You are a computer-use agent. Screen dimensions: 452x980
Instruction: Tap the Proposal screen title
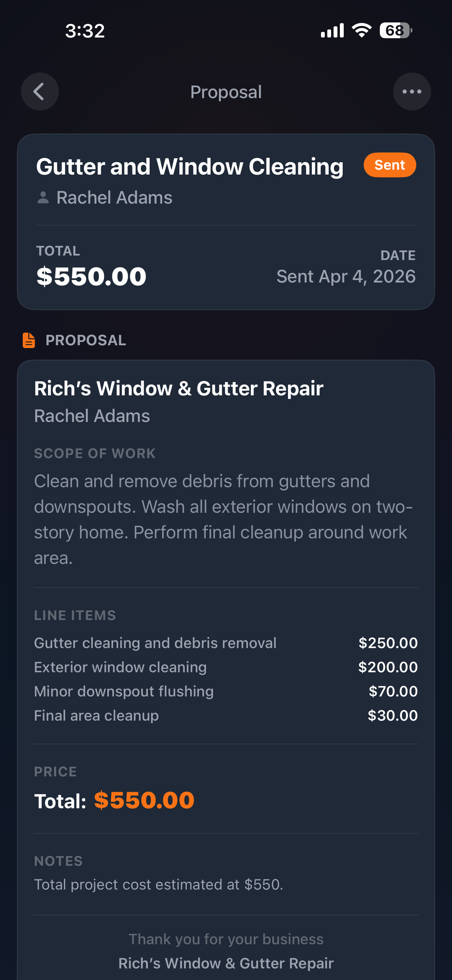click(x=226, y=92)
